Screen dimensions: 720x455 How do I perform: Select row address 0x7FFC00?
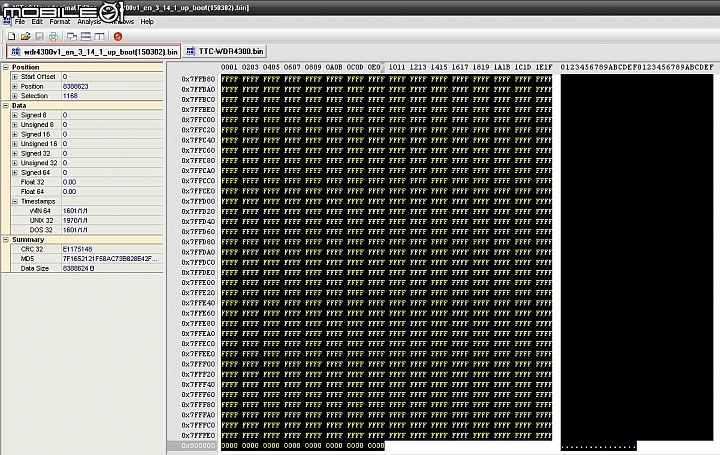point(198,120)
